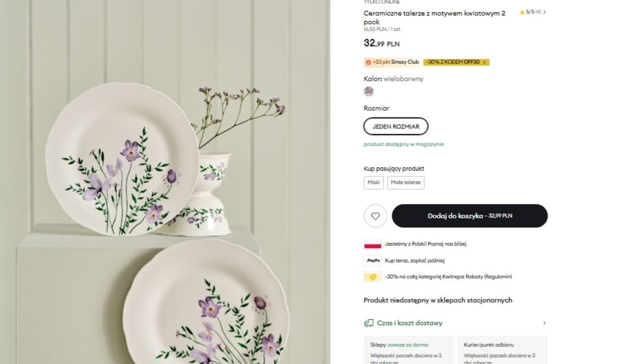Select the wielobarwny color swatch
The image size is (624, 364).
click(369, 92)
